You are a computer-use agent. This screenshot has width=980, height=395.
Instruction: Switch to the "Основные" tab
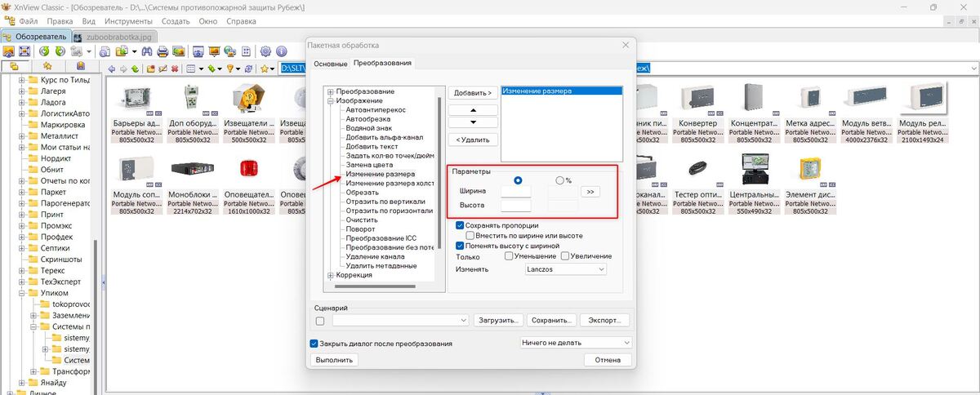(x=331, y=64)
